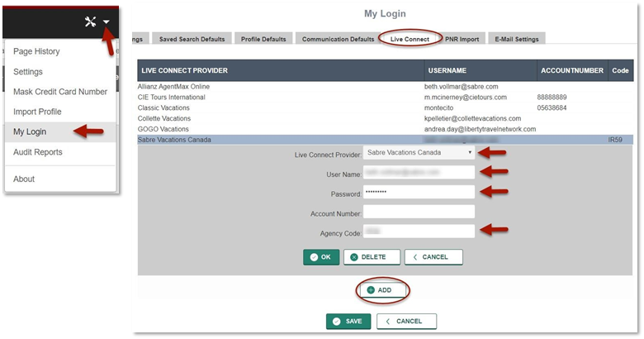
Task: Open the tools dropdown arrow
Action: click(x=106, y=21)
